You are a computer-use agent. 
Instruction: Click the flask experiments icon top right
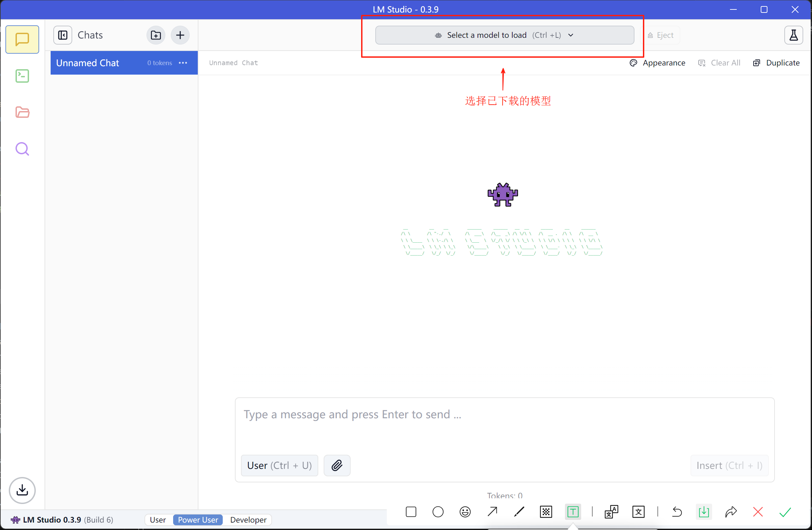793,35
